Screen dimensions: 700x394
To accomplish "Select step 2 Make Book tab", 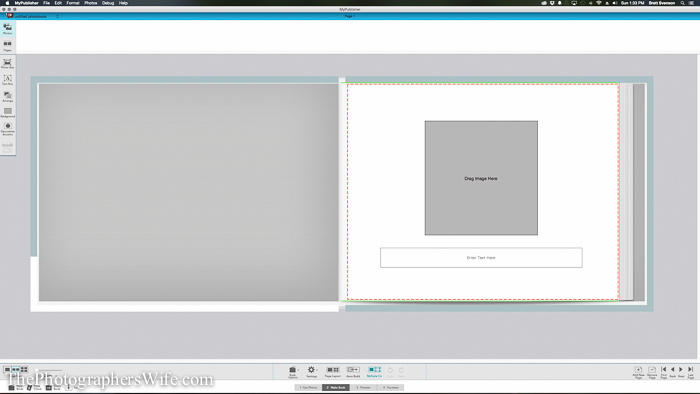I will point(336,387).
